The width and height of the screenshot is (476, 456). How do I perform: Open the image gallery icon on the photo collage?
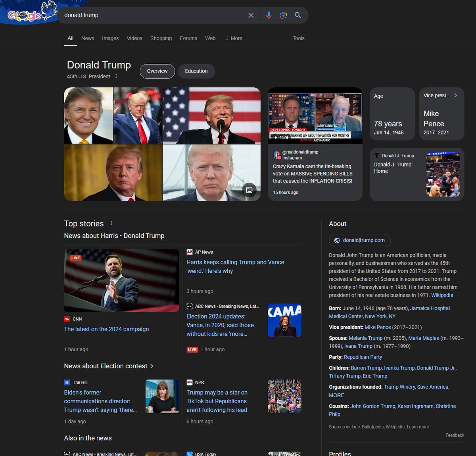pos(249,190)
